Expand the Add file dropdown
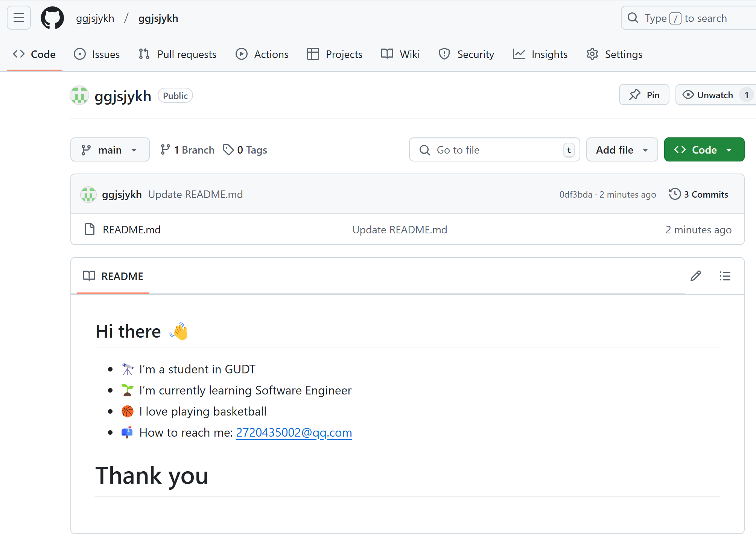756x539 pixels. tap(622, 150)
